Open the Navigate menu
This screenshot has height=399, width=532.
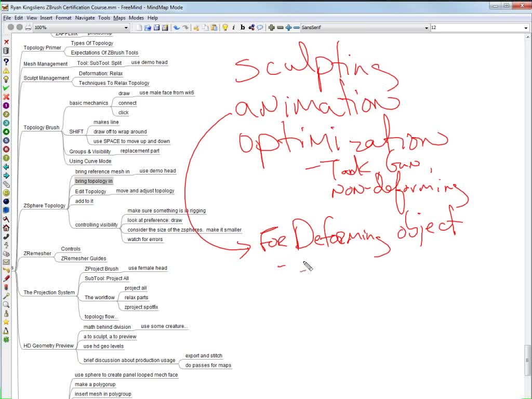(85, 18)
